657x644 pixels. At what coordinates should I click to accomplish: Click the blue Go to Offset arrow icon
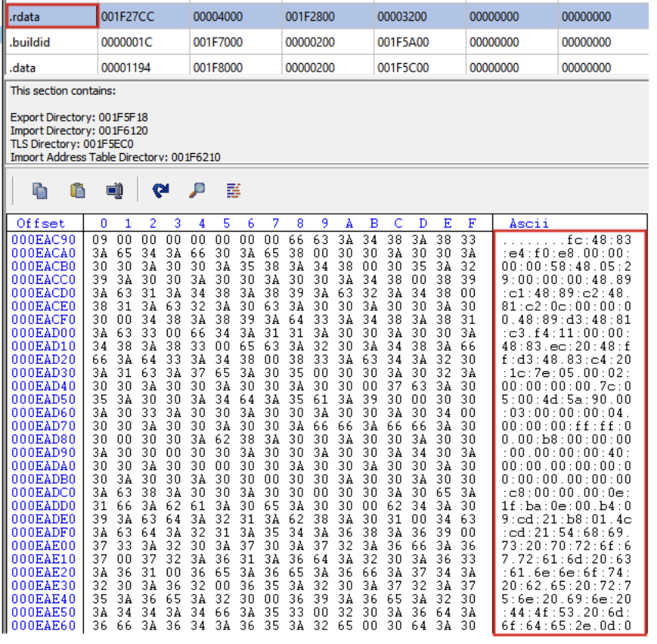pyautogui.click(x=161, y=191)
